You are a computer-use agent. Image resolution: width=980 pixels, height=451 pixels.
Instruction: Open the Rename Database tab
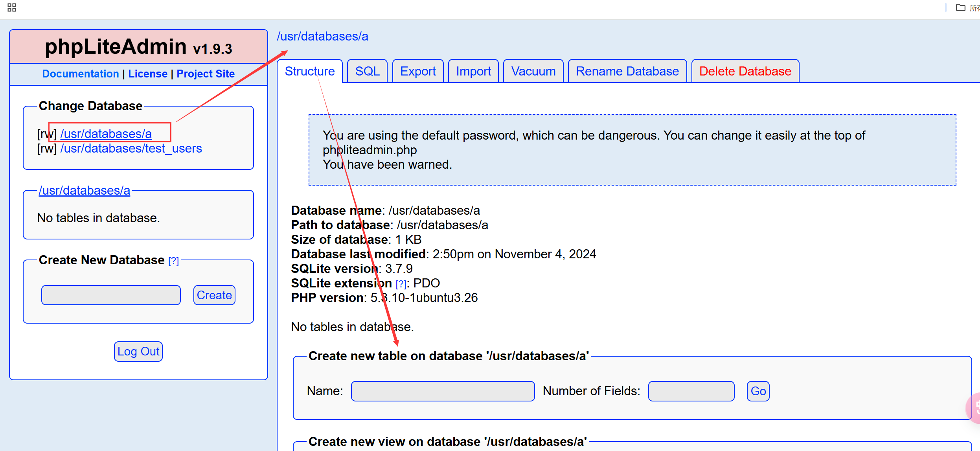click(x=627, y=71)
